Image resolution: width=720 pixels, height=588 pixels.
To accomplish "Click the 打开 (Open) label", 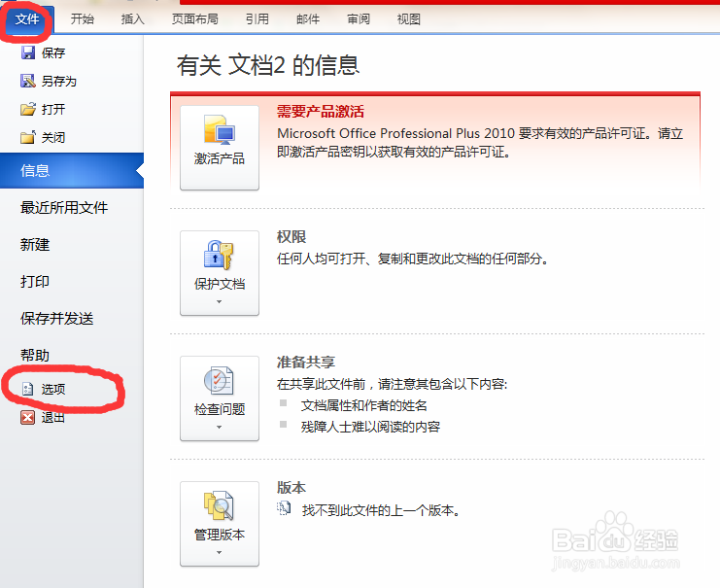I will click(53, 109).
